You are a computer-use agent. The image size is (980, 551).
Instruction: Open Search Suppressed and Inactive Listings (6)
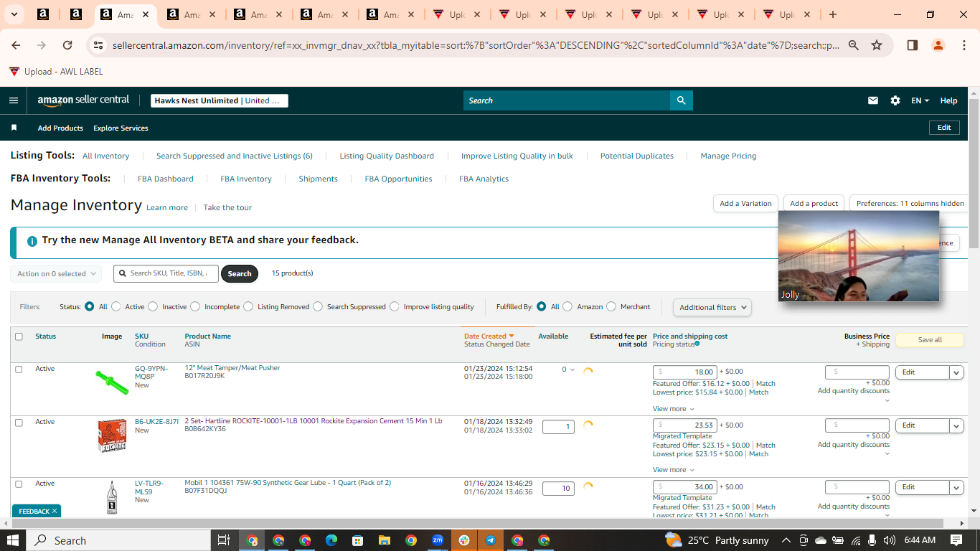(x=235, y=156)
